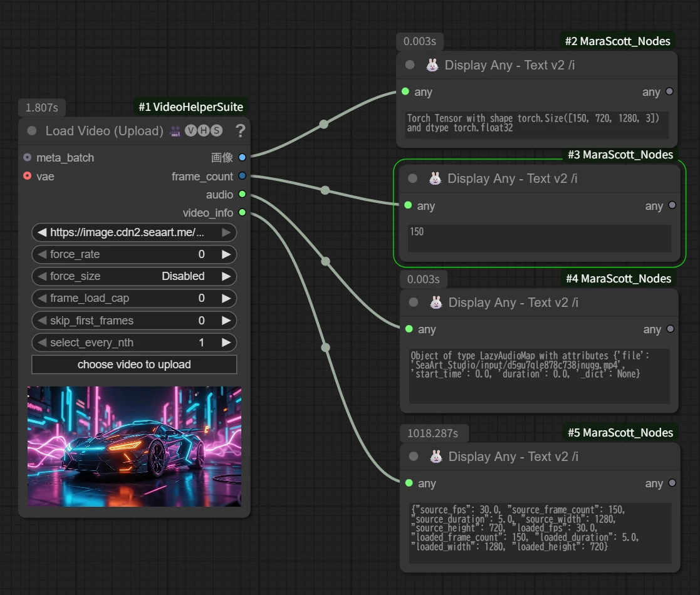The width and height of the screenshot is (700, 595).
Task: Click the audio output socket
Action: click(x=243, y=195)
